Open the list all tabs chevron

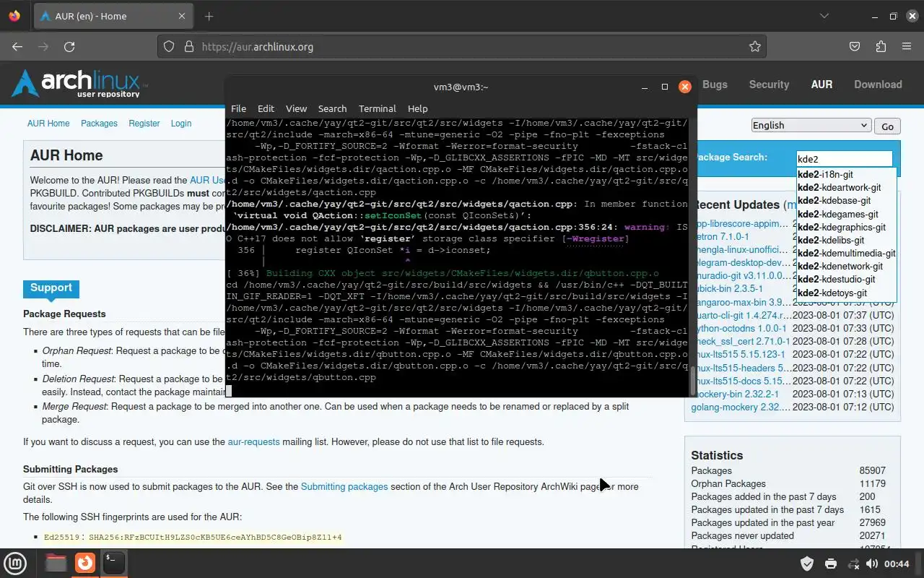point(824,16)
